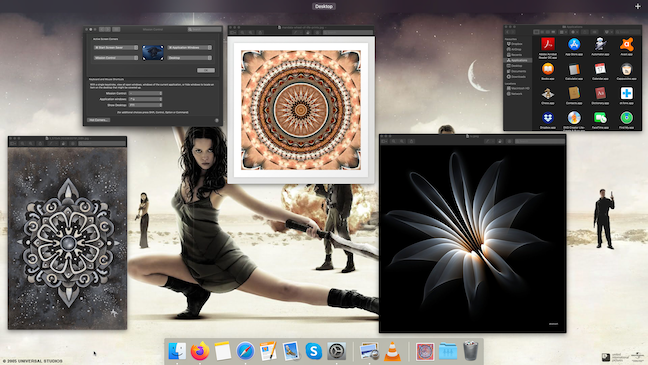The width and height of the screenshot is (648, 365).
Task: Open the Application Windows corner dropdown
Action: click(x=189, y=48)
